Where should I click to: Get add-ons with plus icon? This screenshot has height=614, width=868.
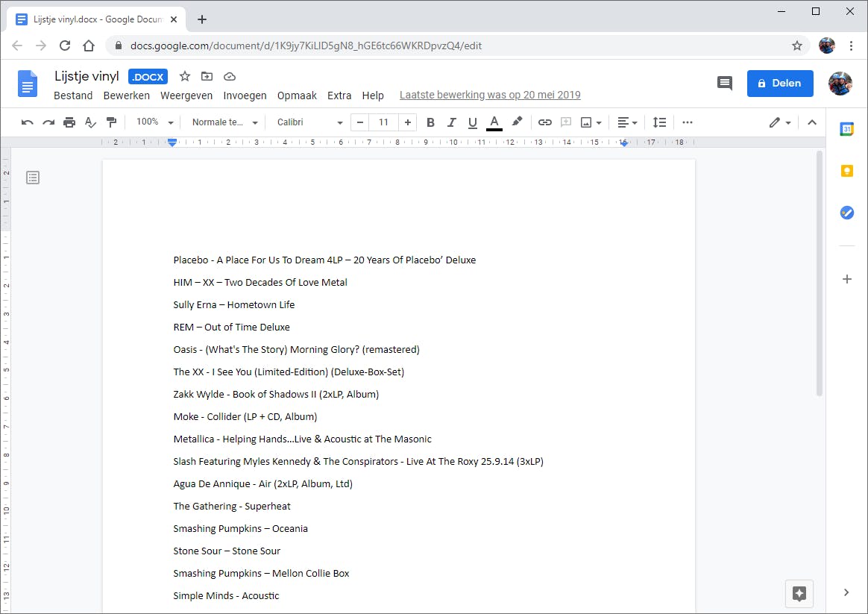click(846, 279)
